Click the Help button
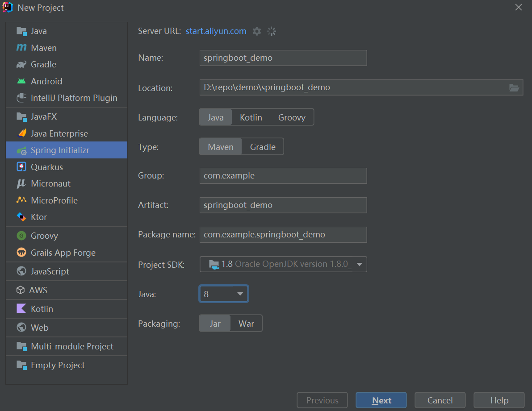The width and height of the screenshot is (532, 411). click(x=499, y=400)
